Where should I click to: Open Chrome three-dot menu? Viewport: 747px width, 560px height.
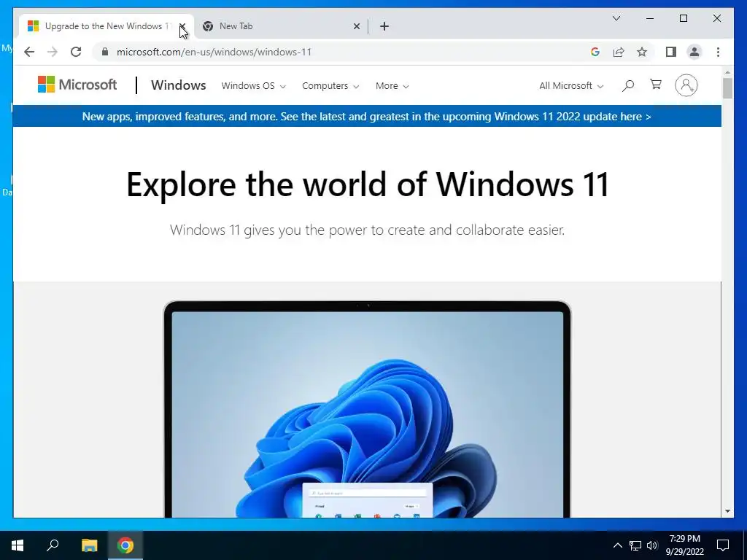[x=718, y=52]
